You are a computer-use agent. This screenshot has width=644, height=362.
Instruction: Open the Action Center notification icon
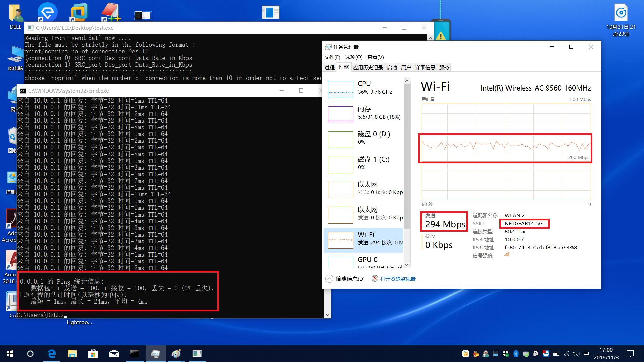(630, 354)
